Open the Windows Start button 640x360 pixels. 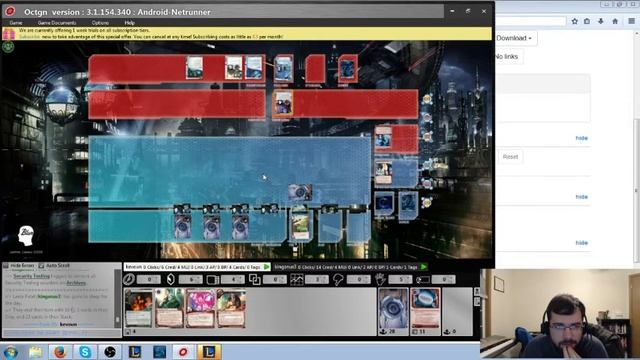10,352
